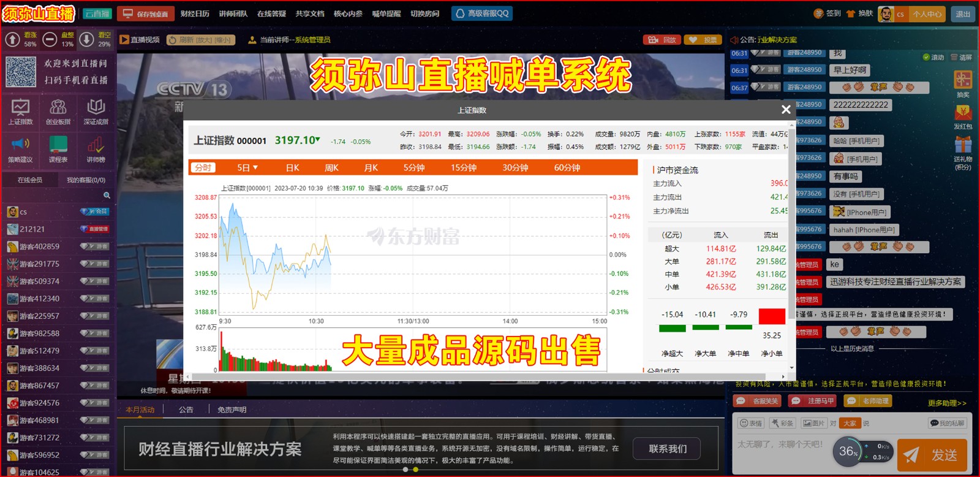Click the 讲师榜 ranking icon

tap(96, 145)
